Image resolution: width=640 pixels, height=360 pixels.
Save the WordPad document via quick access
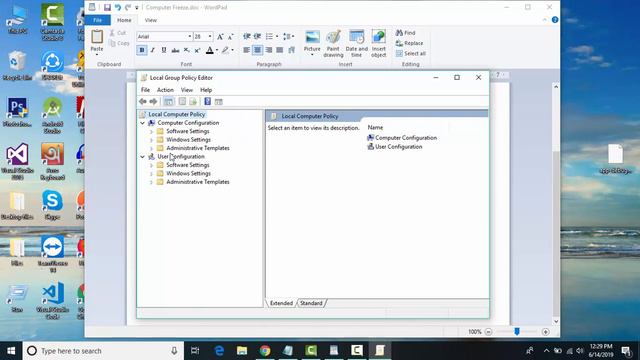pos(107,7)
